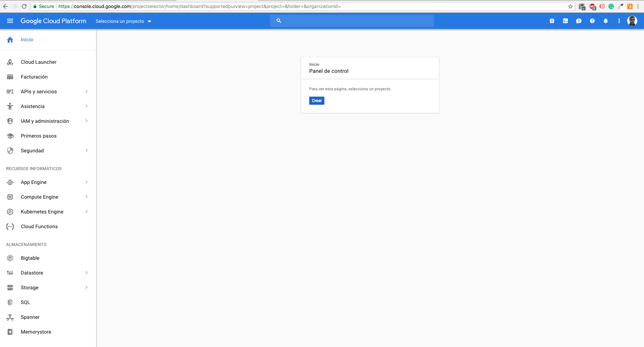Screen dimensions: 644x347
Task: Click in the top search field
Action: (x=352, y=21)
